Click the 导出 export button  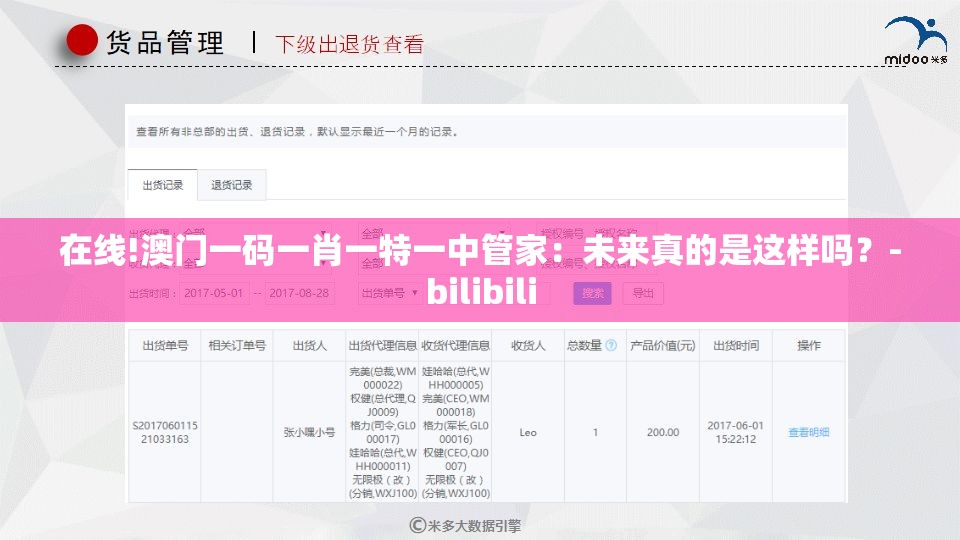point(643,293)
